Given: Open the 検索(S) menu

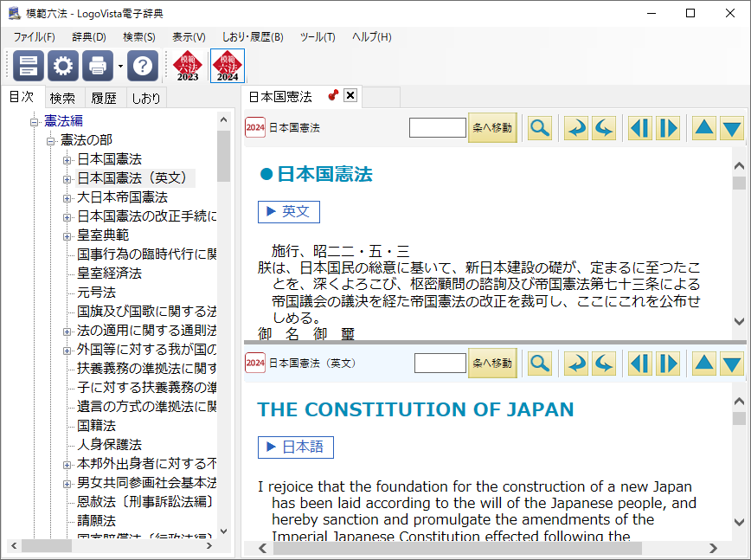Looking at the screenshot, I should pos(139,37).
